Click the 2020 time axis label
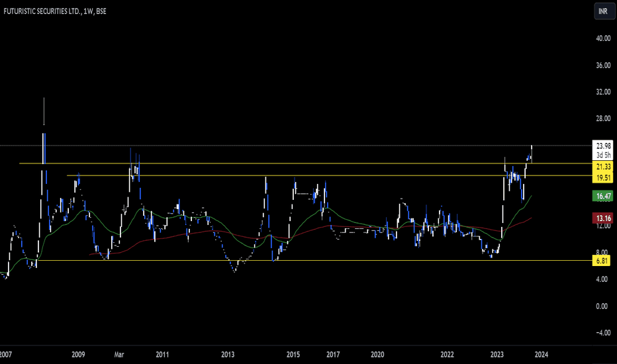This screenshot has width=617, height=364. point(377,355)
